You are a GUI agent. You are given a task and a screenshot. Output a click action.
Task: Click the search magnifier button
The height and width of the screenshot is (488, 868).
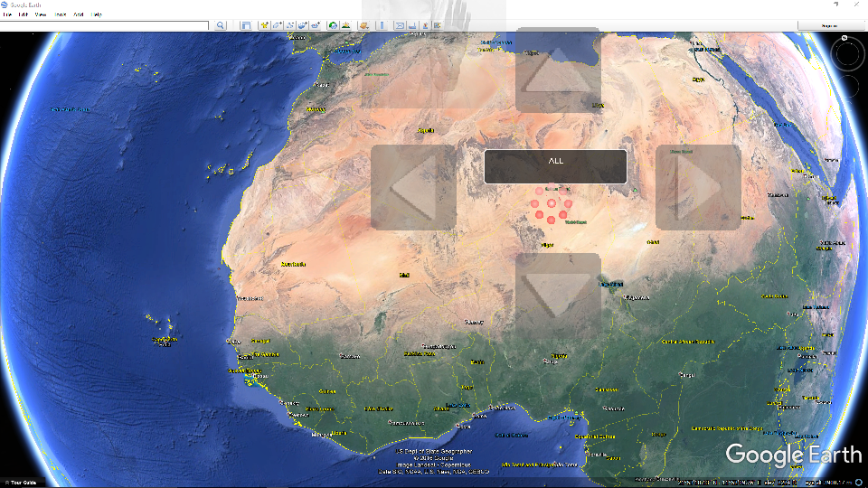tap(221, 25)
